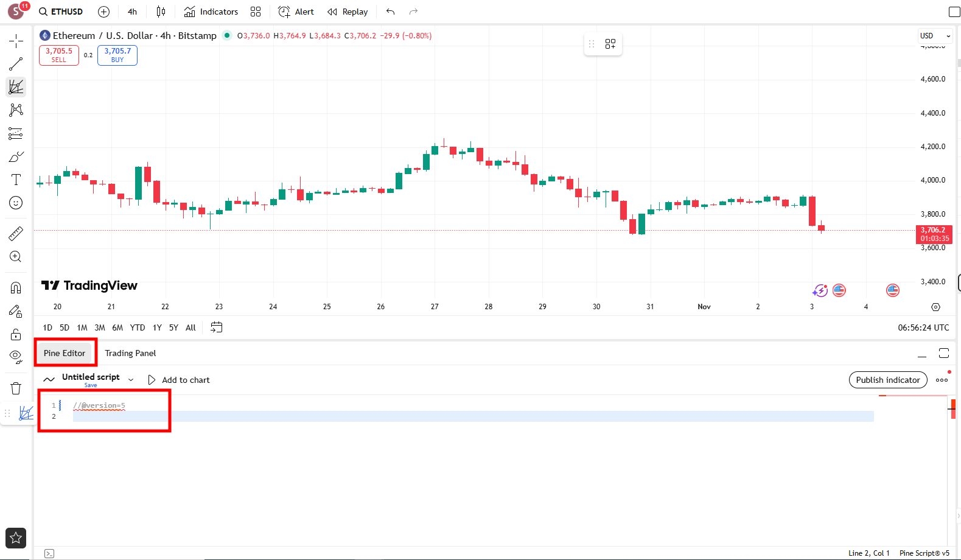Expand the USD currency dropdown
The width and height of the screenshot is (961, 560).
[x=935, y=36]
